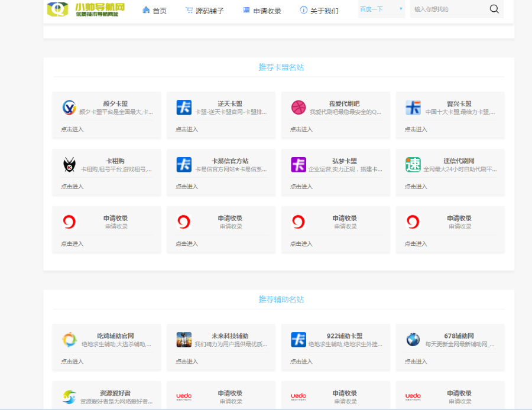Click the monitor icon beside the nav bar 申请收录
Screen dimensions: 532x410
(x=246, y=10)
